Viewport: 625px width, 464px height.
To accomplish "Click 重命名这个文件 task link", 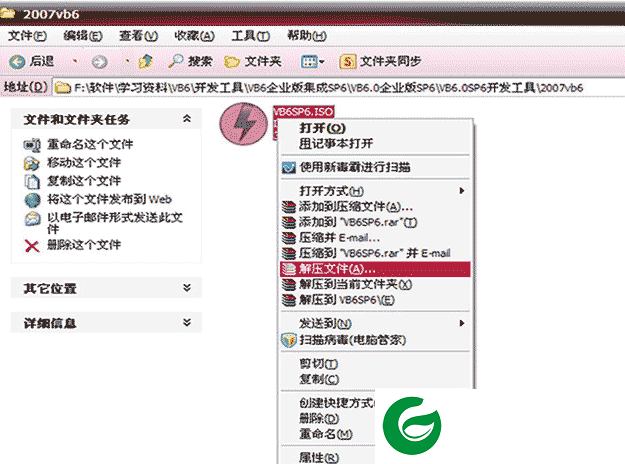I will (x=90, y=144).
